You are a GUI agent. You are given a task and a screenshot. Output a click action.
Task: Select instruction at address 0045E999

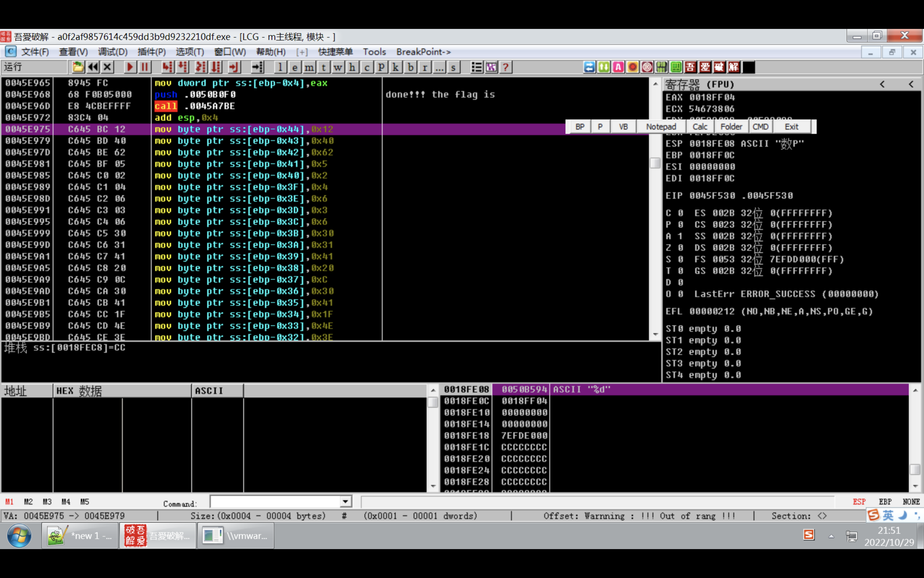[x=325, y=233]
